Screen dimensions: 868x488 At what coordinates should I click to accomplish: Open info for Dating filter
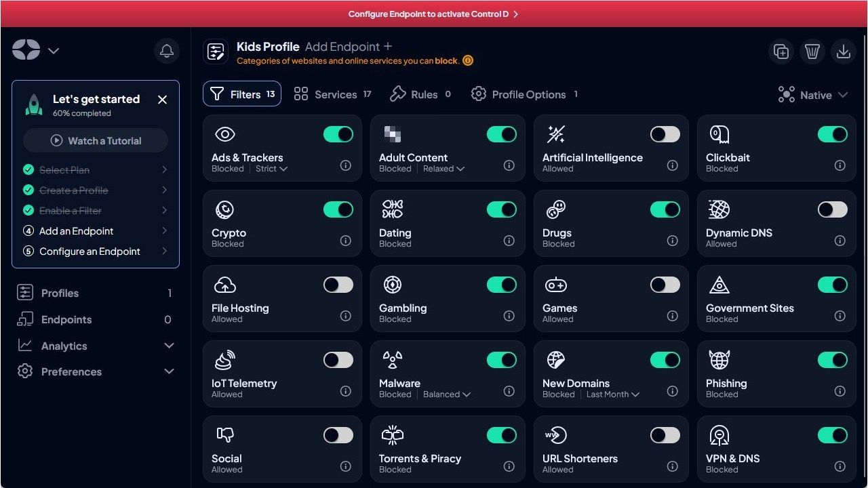tap(509, 241)
